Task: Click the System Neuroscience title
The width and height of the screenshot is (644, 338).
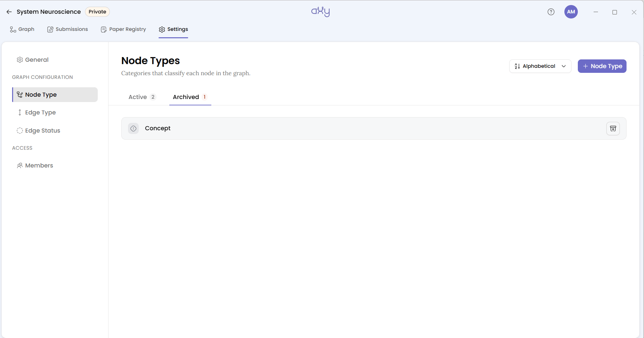Action: point(49,12)
